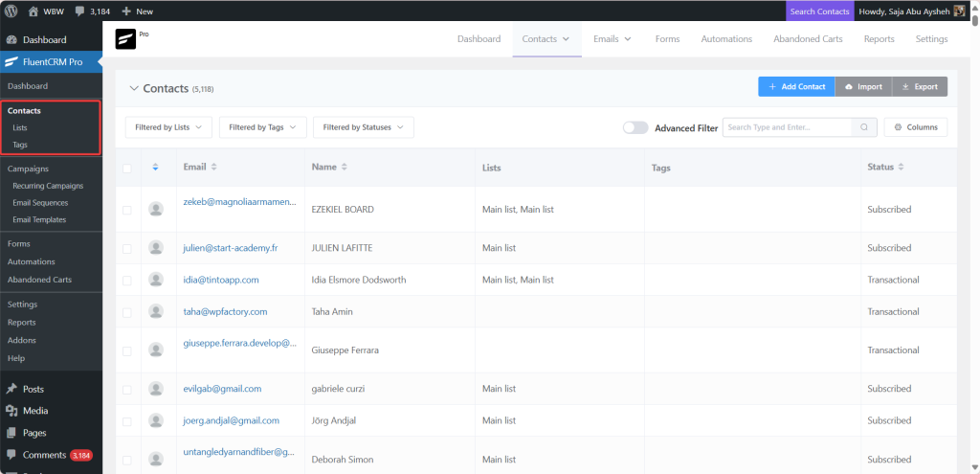Click avatar of zekeb@magnoliaarmamen contact

click(x=156, y=210)
